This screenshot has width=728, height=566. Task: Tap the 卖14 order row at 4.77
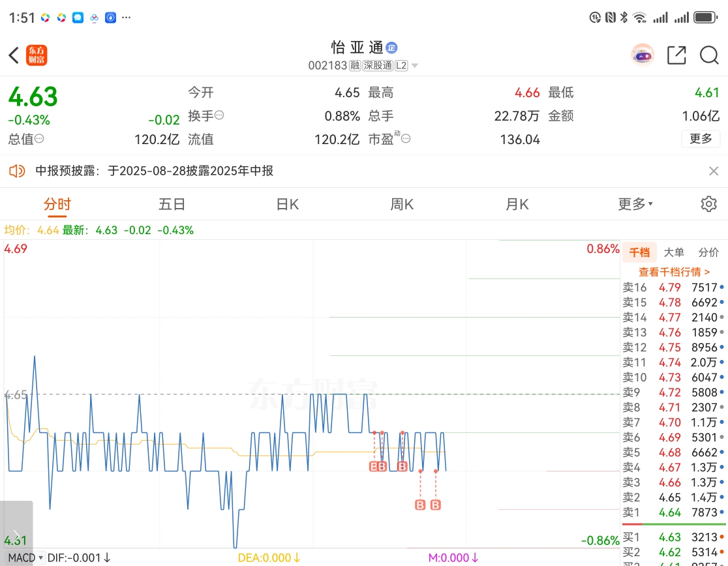(x=674, y=318)
